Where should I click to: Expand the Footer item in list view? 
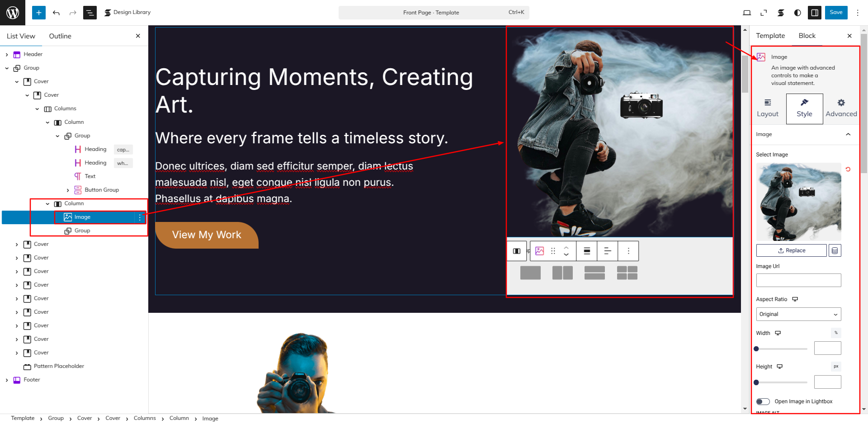[x=7, y=380]
